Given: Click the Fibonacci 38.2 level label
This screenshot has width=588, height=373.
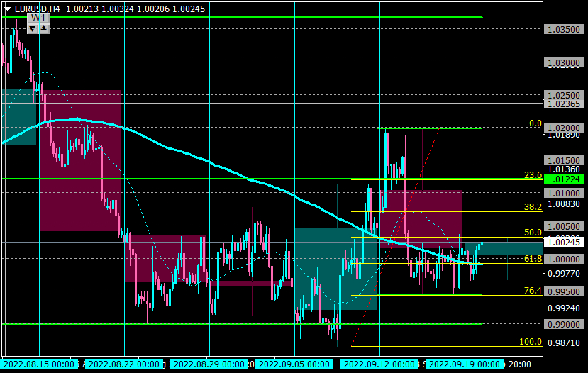Looking at the screenshot, I should point(533,206).
